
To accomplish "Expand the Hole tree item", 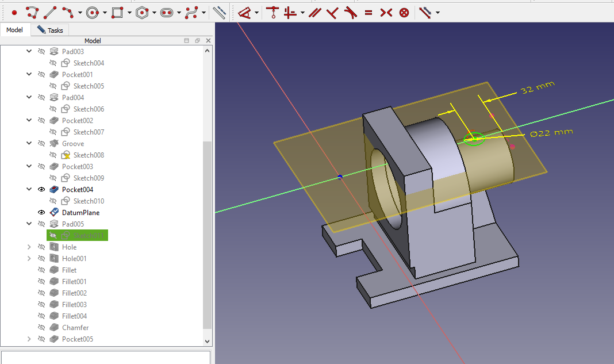I will point(29,247).
